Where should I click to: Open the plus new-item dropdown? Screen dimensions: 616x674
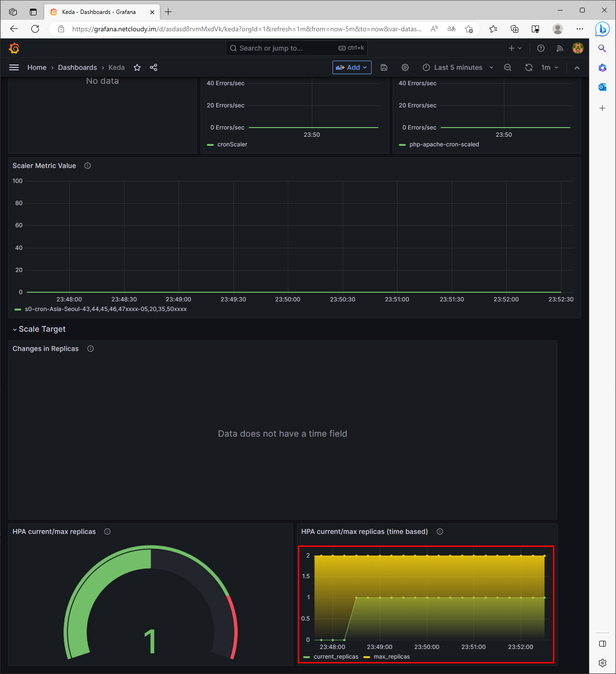click(x=515, y=48)
